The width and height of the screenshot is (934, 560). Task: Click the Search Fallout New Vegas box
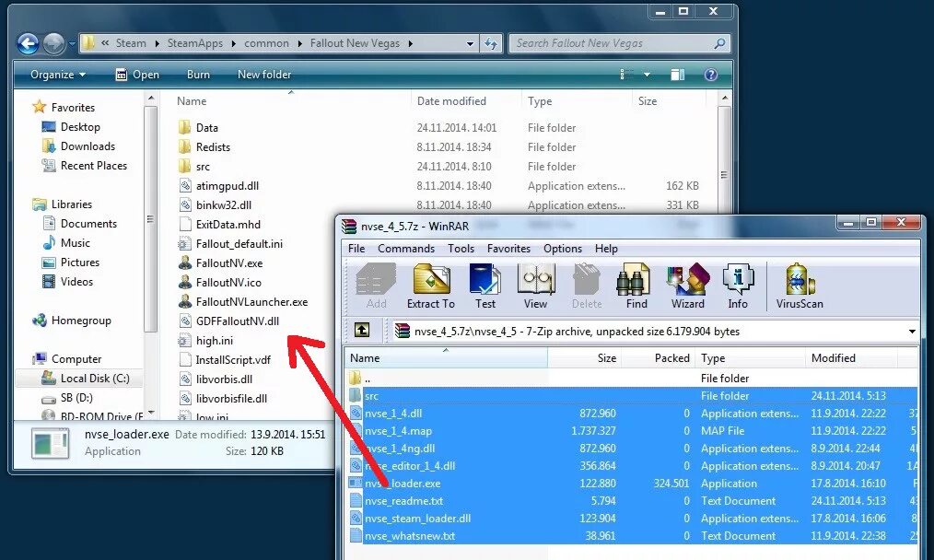[x=620, y=43]
